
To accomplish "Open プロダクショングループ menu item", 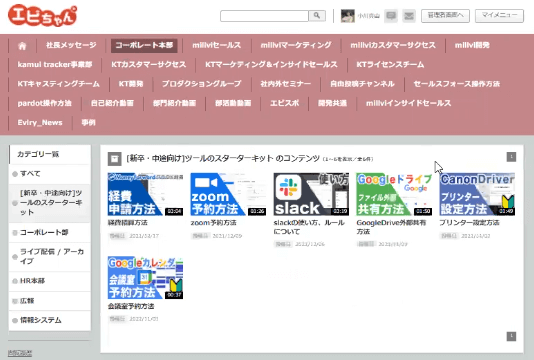I will click(x=202, y=84).
